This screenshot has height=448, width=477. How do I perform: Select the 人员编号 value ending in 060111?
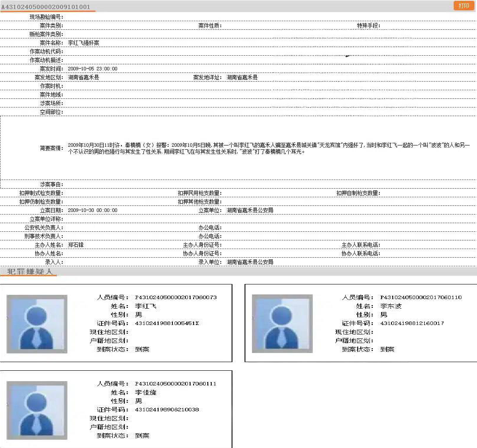pyautogui.click(x=175, y=384)
